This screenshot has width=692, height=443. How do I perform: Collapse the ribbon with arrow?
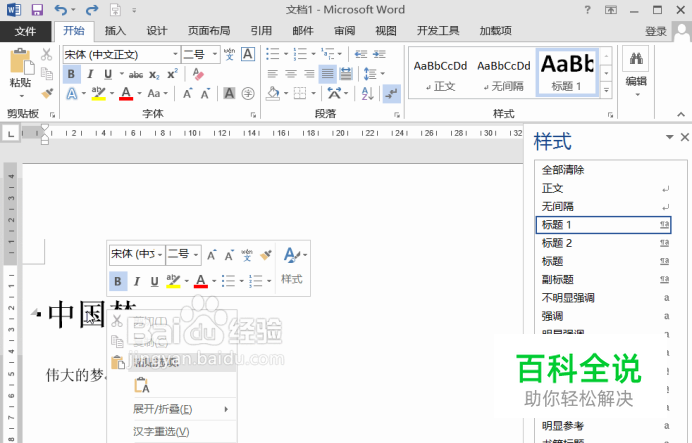point(681,114)
